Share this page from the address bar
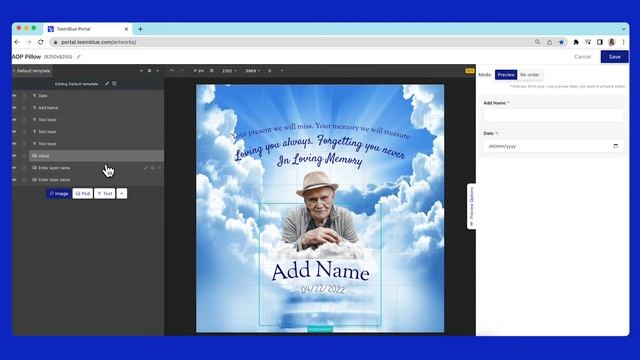Screen dimensions: 640x360 coord(549,42)
